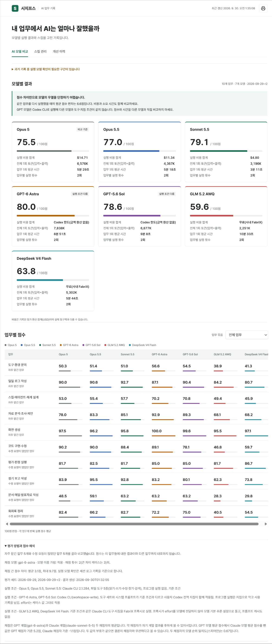Open the 전체 업무 dropdown
Image resolution: width=272 pixels, height=644 pixels.
[246, 335]
